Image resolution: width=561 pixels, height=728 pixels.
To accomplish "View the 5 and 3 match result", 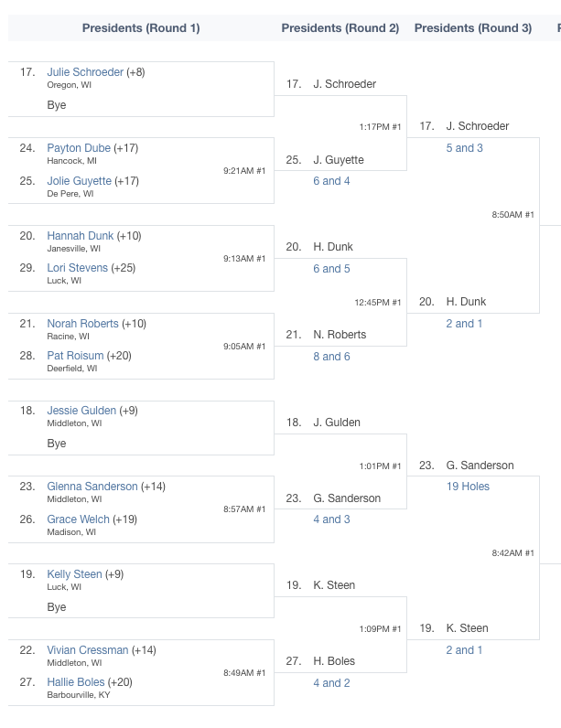I will 464,148.
